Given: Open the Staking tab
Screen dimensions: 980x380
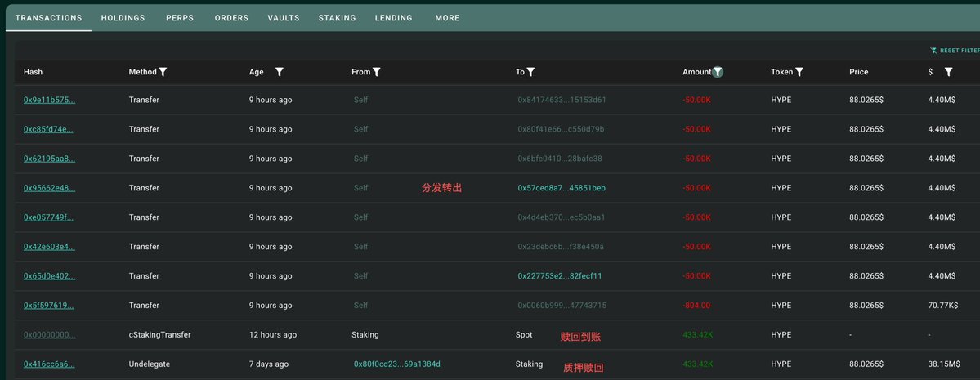Looking at the screenshot, I should click(x=337, y=18).
